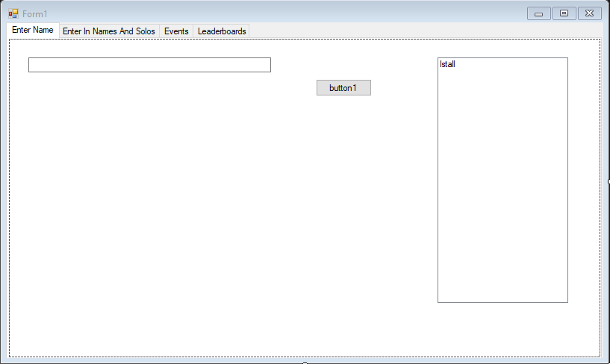Minimize the Form1 window
Screen dimensions: 610x364
point(539,13)
